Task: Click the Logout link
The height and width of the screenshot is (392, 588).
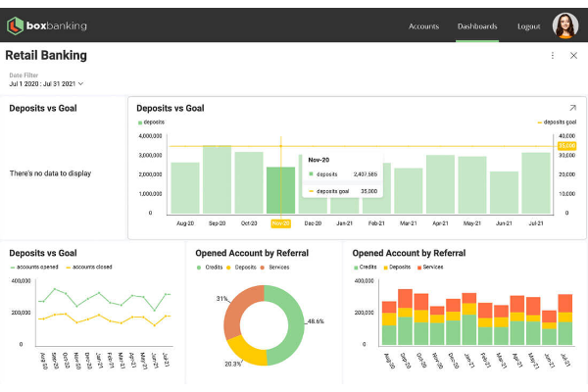Action: [528, 25]
